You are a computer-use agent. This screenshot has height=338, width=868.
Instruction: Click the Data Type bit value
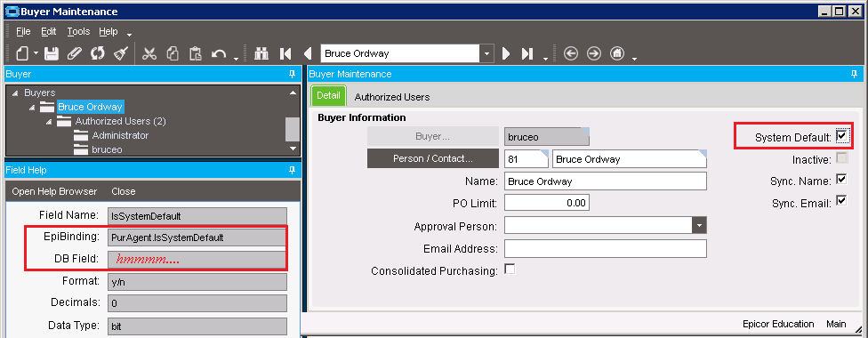[x=197, y=326]
